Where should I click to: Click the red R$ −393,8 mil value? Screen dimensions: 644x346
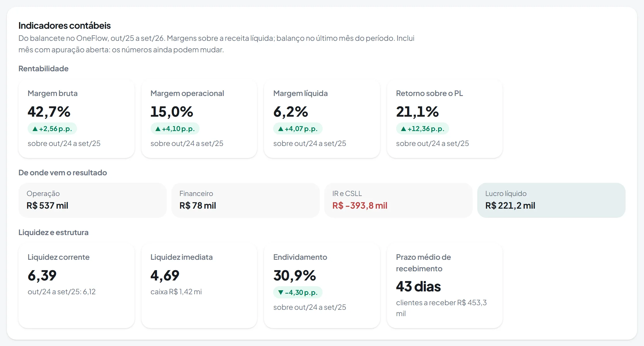(x=360, y=205)
